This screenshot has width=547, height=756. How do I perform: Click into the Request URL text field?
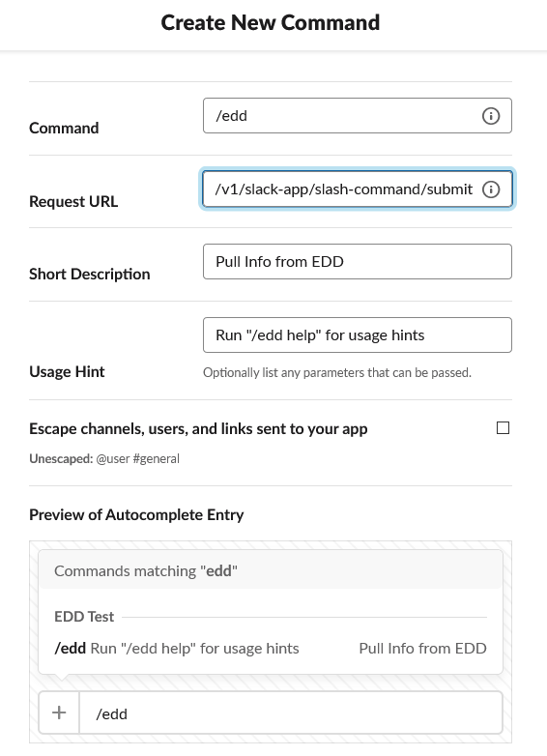358,189
